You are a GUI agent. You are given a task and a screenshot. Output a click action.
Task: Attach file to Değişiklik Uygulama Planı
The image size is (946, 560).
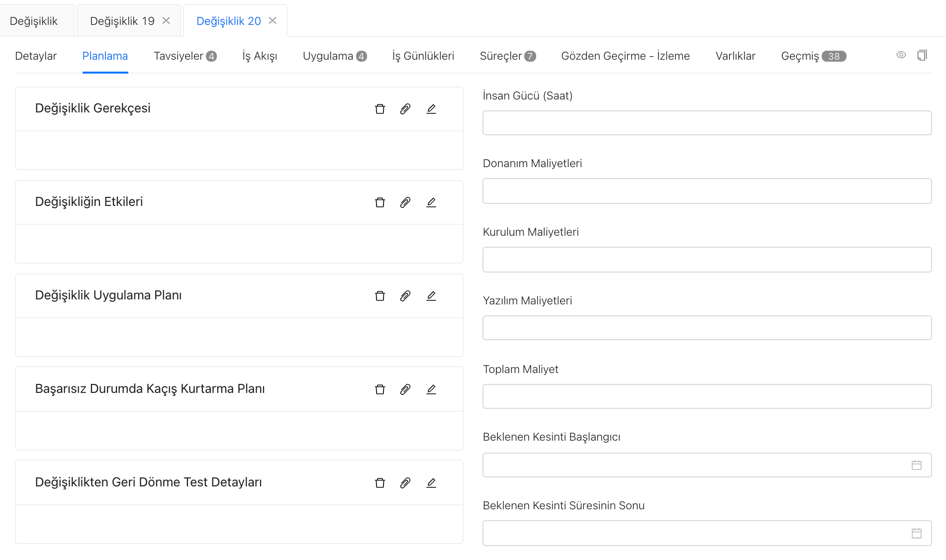pos(405,296)
